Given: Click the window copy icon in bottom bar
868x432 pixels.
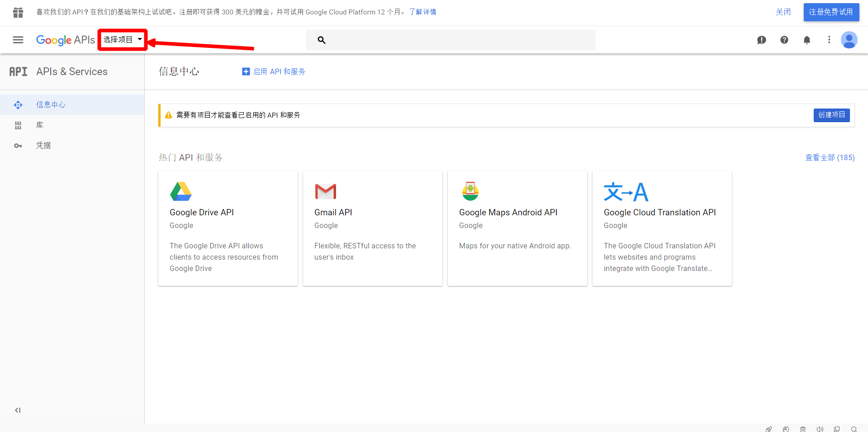Looking at the screenshot, I should pos(837,429).
